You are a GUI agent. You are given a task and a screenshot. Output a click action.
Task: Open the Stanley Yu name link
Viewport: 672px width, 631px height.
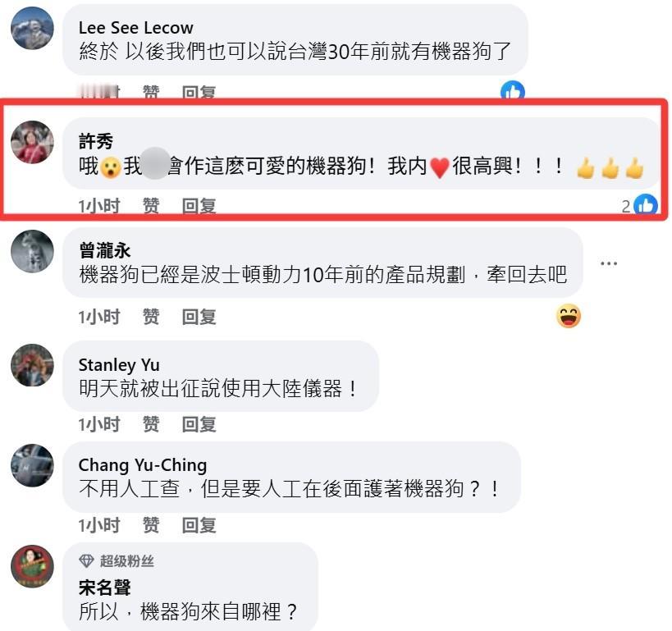[119, 365]
